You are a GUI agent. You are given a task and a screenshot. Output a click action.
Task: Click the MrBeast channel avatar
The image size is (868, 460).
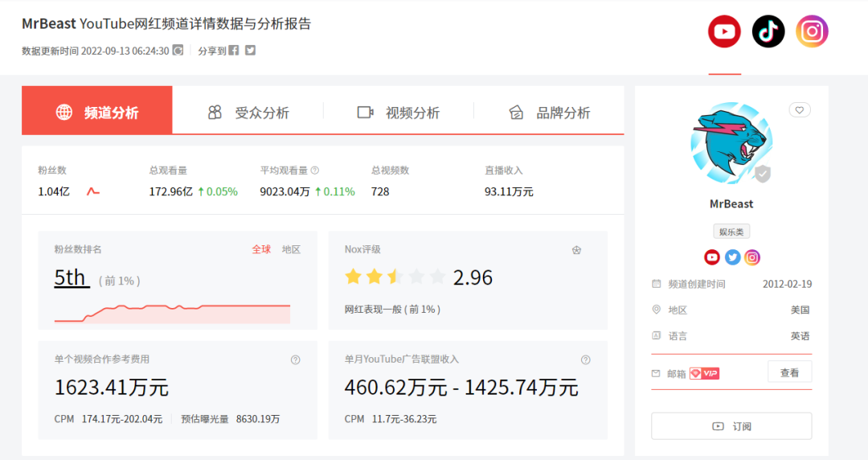(731, 143)
